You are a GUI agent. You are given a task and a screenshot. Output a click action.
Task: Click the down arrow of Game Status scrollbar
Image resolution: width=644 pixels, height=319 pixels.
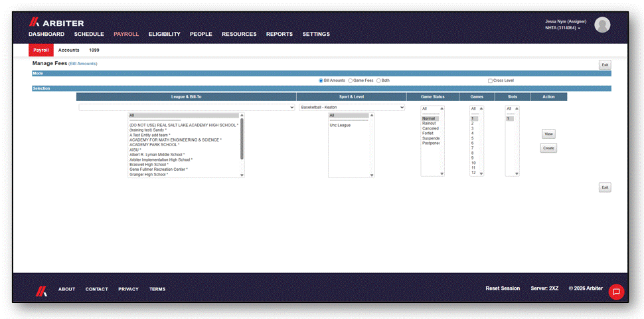pos(442,173)
